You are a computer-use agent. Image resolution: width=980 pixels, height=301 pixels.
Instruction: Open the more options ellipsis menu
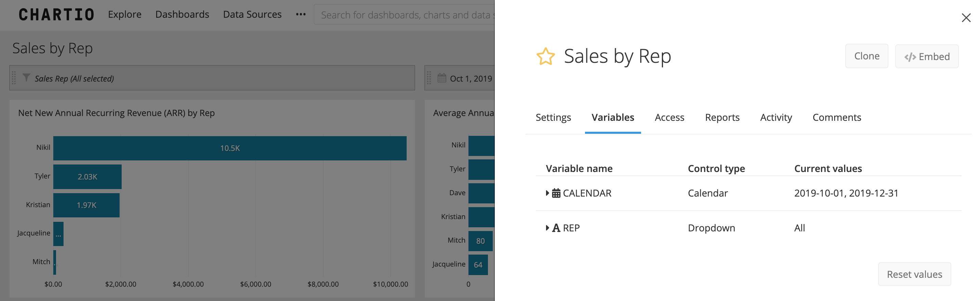301,14
